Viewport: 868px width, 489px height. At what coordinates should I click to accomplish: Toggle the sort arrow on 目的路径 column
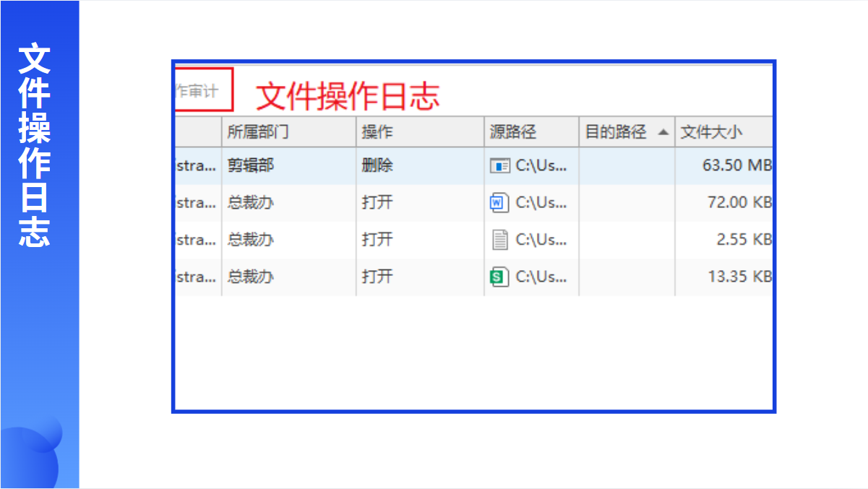[663, 132]
